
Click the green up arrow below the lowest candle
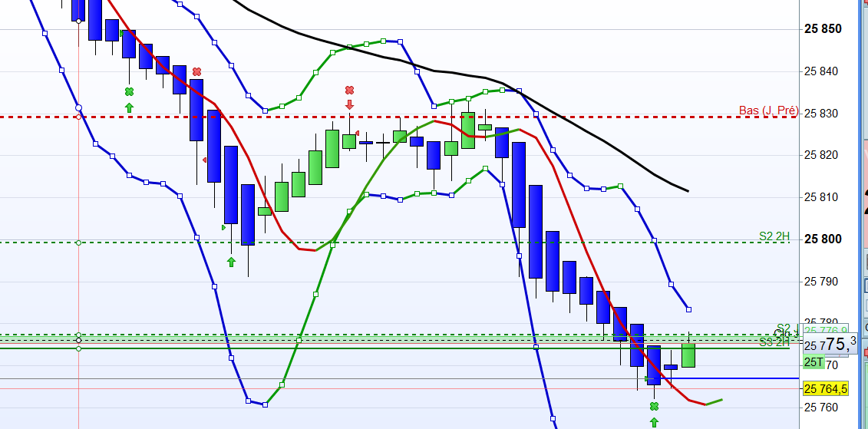point(655,423)
